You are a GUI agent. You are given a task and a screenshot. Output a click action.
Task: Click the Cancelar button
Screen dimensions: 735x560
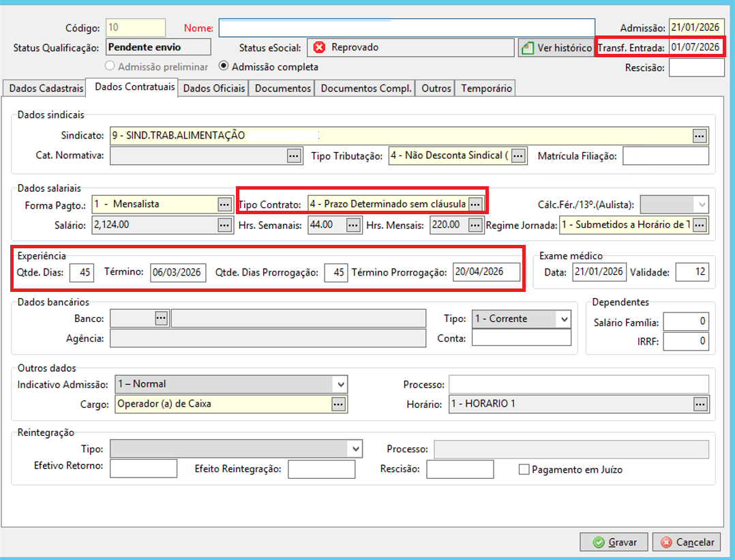point(687,542)
